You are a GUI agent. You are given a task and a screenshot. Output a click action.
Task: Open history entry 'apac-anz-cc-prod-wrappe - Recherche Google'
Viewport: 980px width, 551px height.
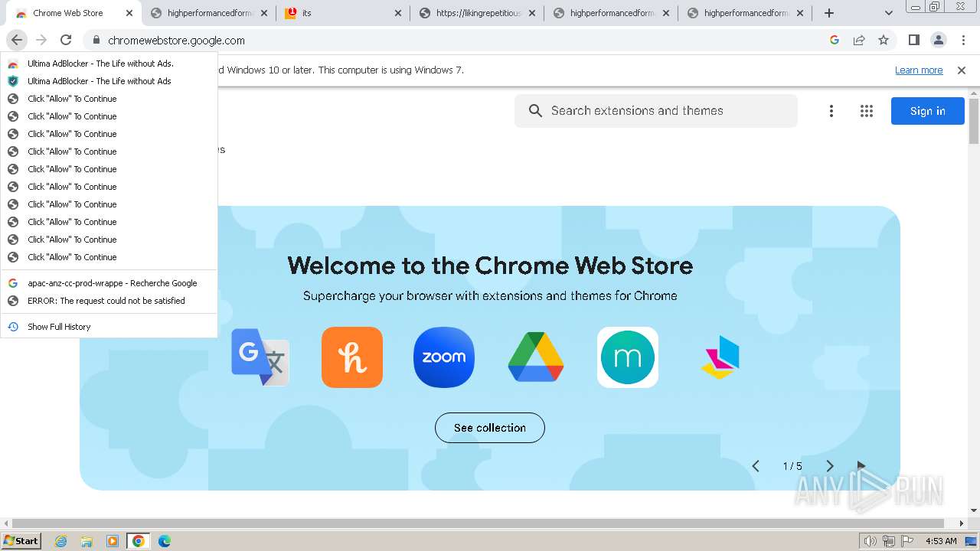pyautogui.click(x=109, y=283)
